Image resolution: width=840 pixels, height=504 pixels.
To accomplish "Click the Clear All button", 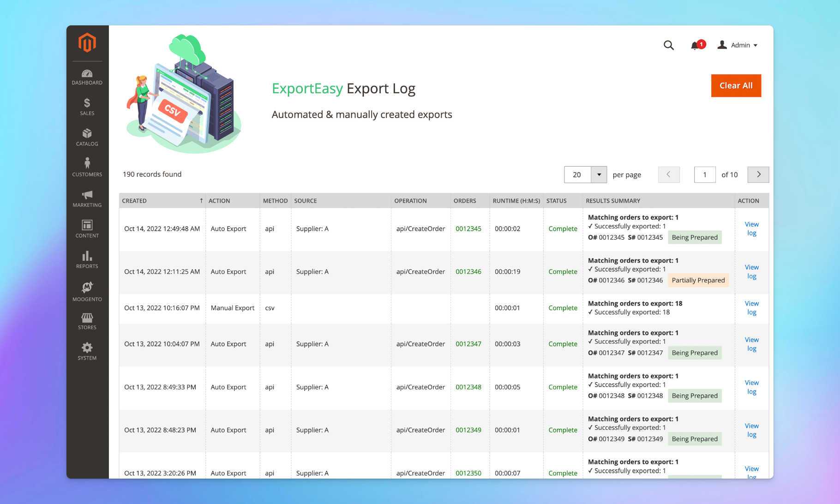I will pos(736,85).
